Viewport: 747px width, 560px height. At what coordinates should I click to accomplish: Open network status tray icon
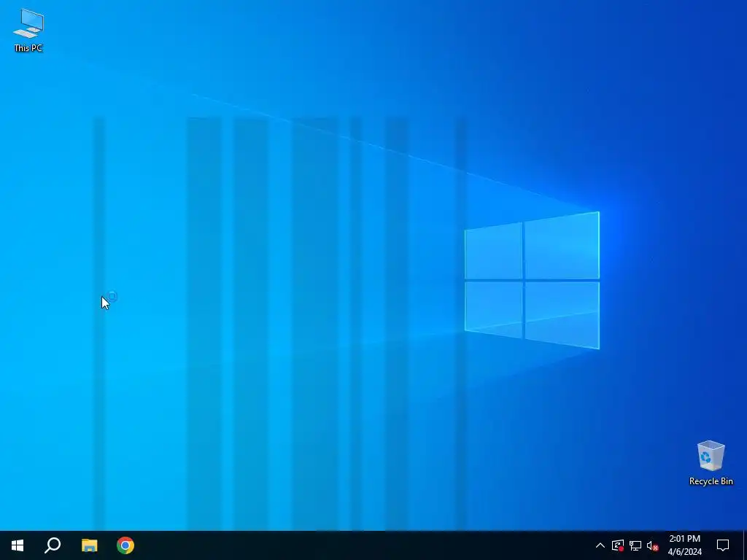click(635, 545)
